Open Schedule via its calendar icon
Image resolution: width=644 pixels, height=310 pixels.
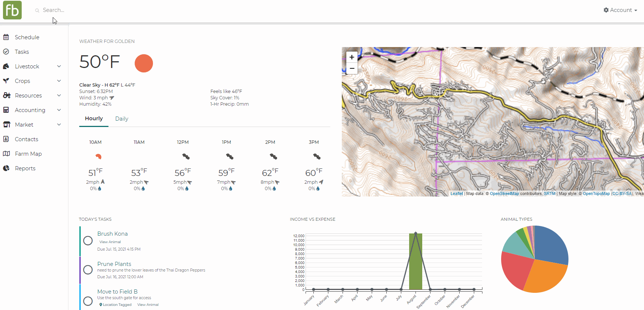(x=6, y=37)
